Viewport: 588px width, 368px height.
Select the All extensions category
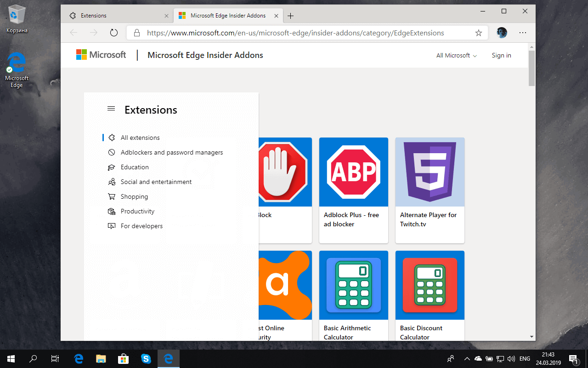tap(140, 138)
